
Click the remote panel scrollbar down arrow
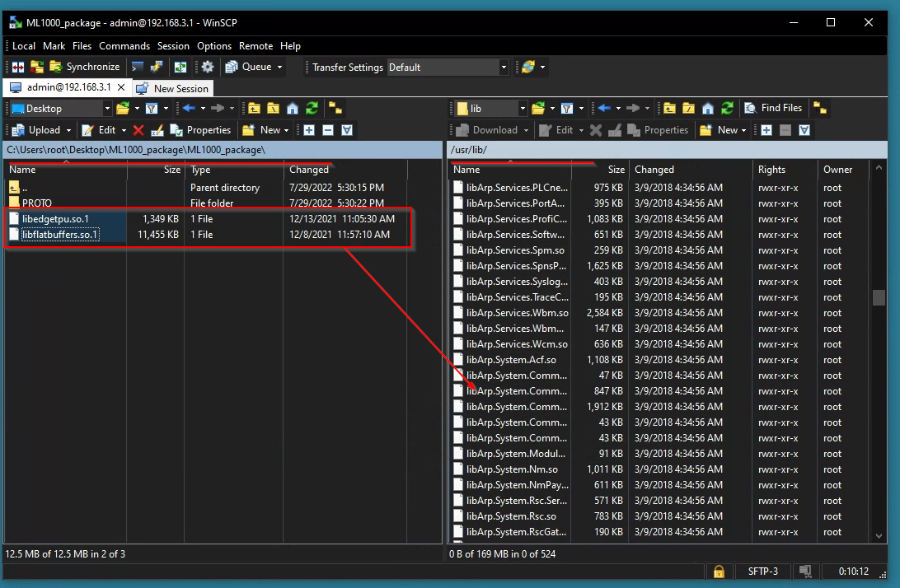pos(879,536)
